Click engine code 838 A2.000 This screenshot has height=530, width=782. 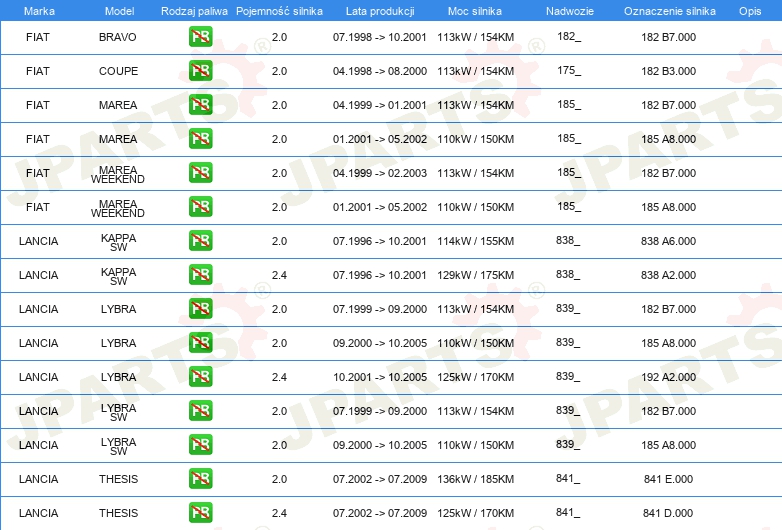pyautogui.click(x=668, y=275)
